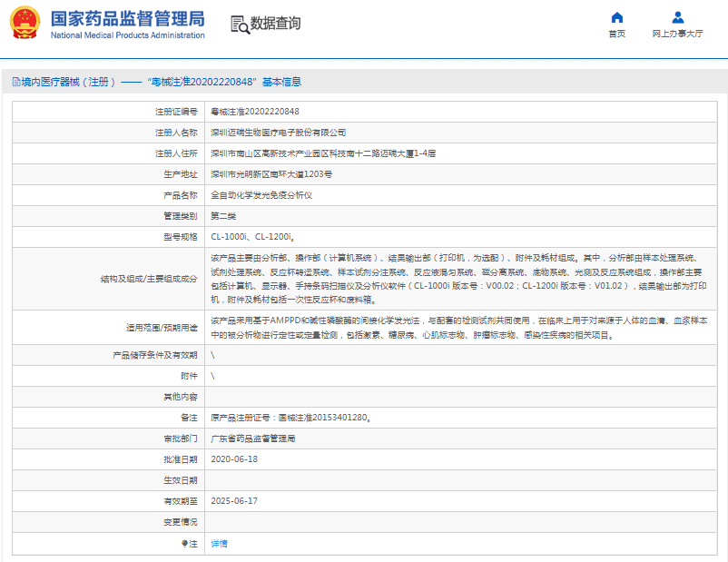Image resolution: width=728 pixels, height=562 pixels.
Task: Click the 数据查询 magnifier document icon
Action: tap(240, 25)
